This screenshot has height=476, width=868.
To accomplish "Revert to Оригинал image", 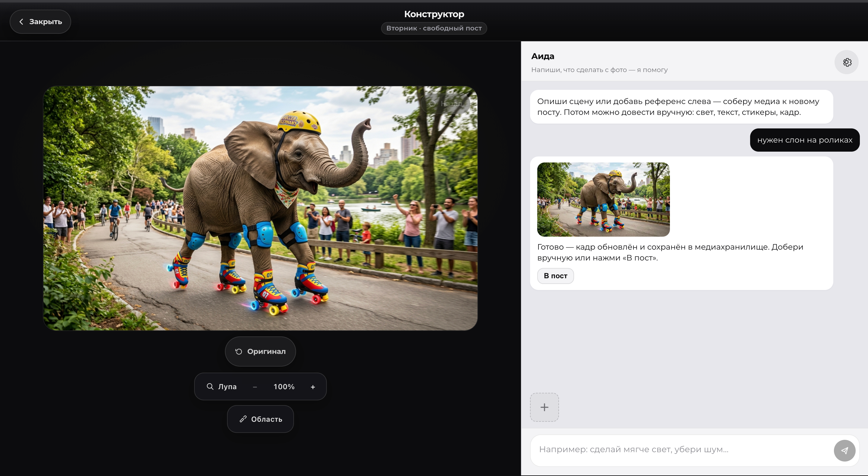I will click(260, 351).
